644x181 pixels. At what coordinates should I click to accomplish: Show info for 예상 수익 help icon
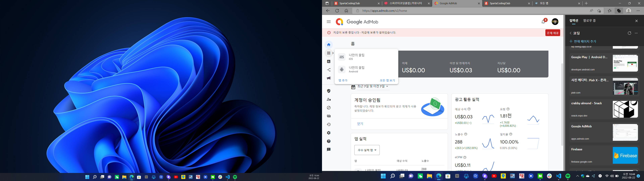point(469,109)
